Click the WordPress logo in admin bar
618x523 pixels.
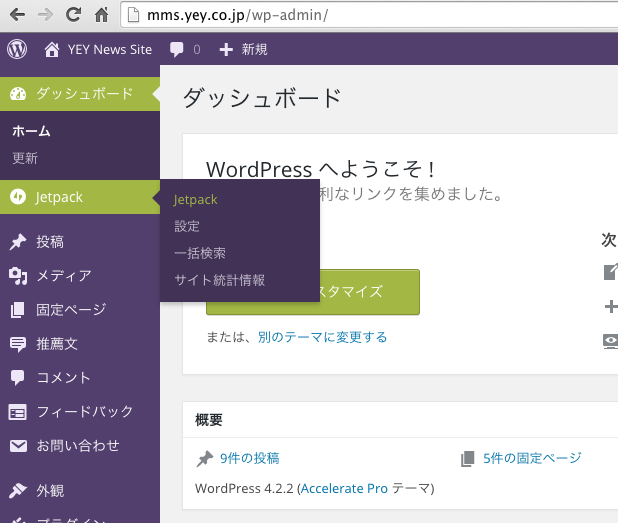tap(17, 49)
